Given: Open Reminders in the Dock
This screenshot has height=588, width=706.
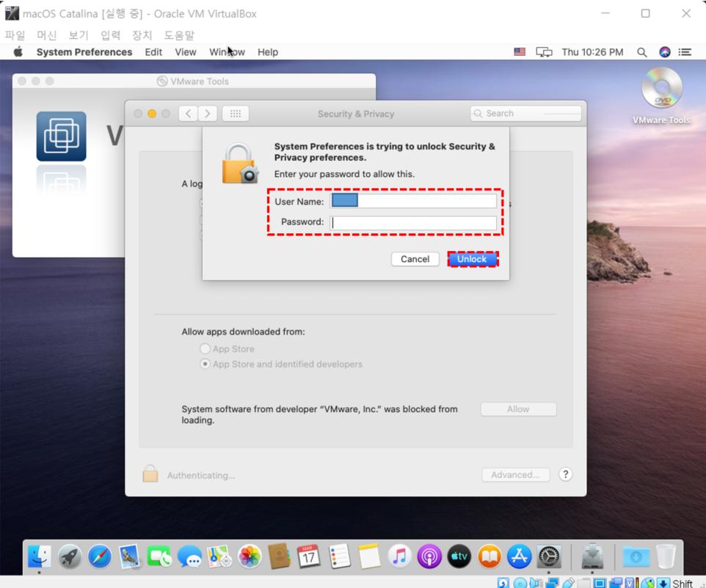Looking at the screenshot, I should (339, 556).
